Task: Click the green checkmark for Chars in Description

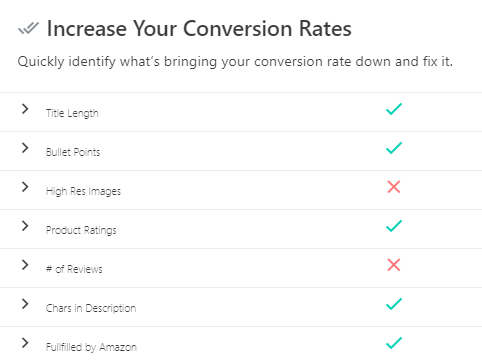Action: click(x=394, y=304)
